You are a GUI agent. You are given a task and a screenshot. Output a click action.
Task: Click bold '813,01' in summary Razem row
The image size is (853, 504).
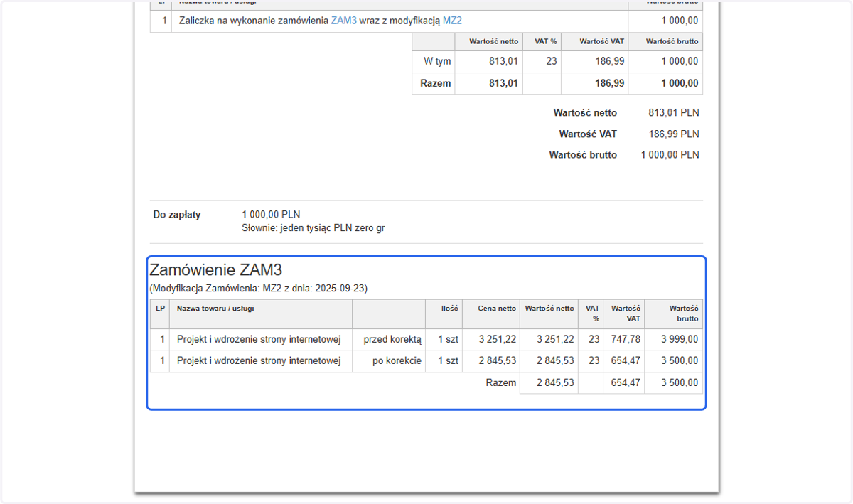point(504,83)
